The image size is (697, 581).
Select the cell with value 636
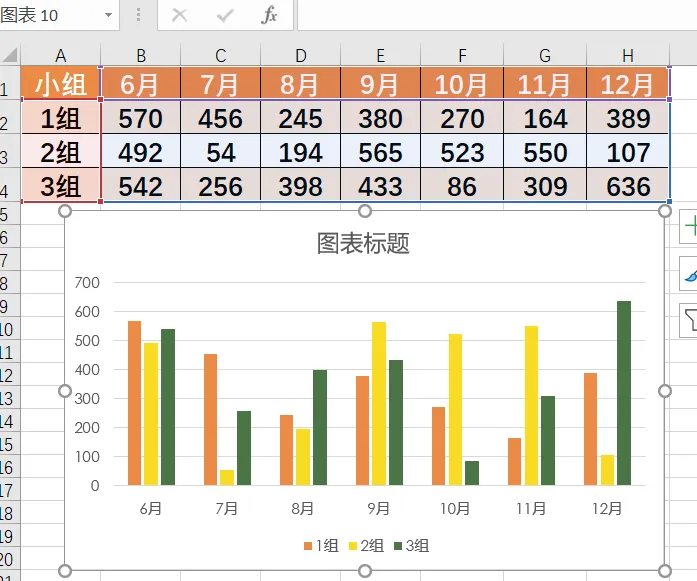click(628, 185)
